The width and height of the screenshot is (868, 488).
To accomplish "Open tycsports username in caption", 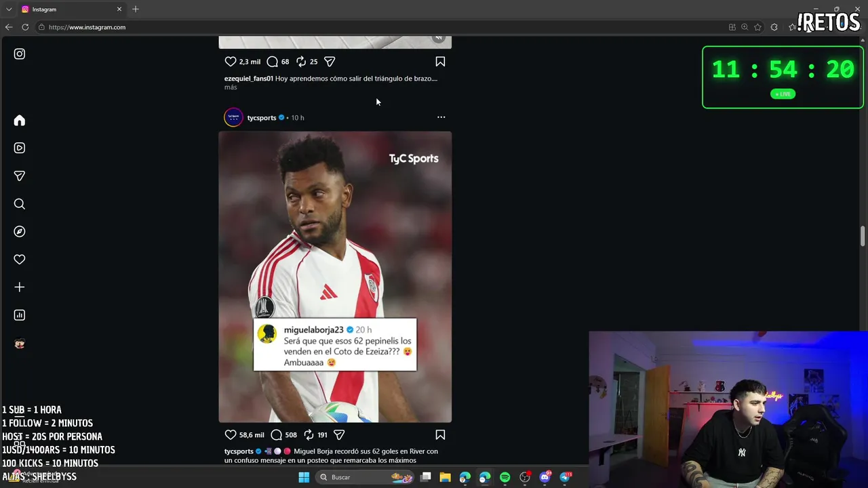I will point(239,451).
